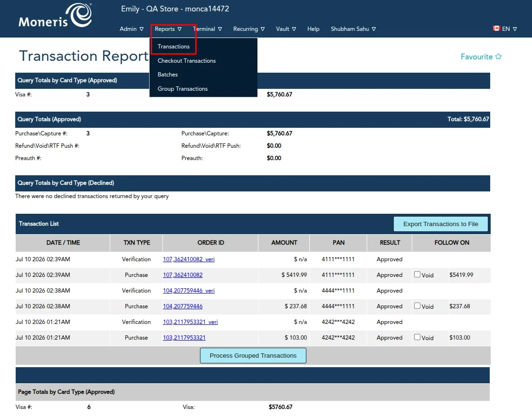This screenshot has width=532, height=418.
Task: Click the Favourite link text
Action: (x=476, y=57)
